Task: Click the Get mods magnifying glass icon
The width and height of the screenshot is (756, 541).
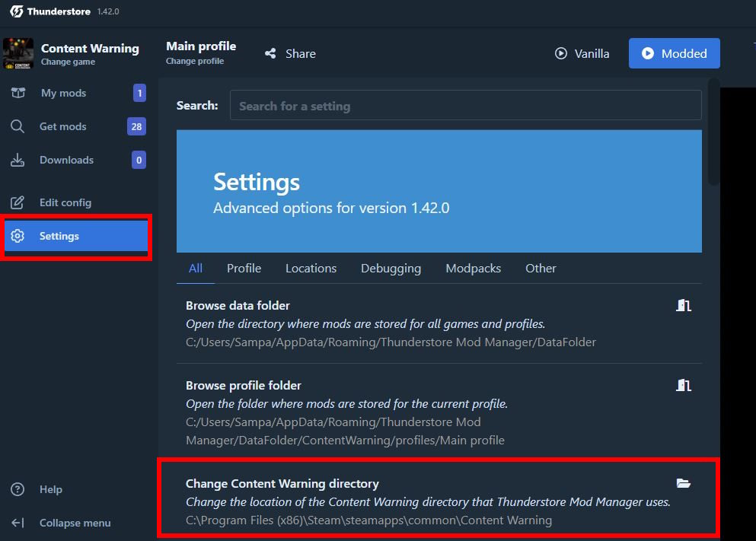Action: (x=18, y=126)
